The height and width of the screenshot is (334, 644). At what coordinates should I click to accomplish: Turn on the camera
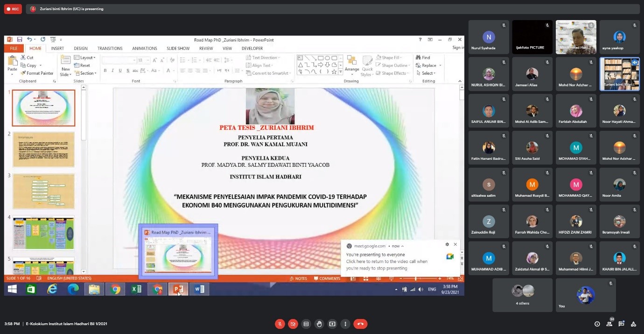[293, 324]
